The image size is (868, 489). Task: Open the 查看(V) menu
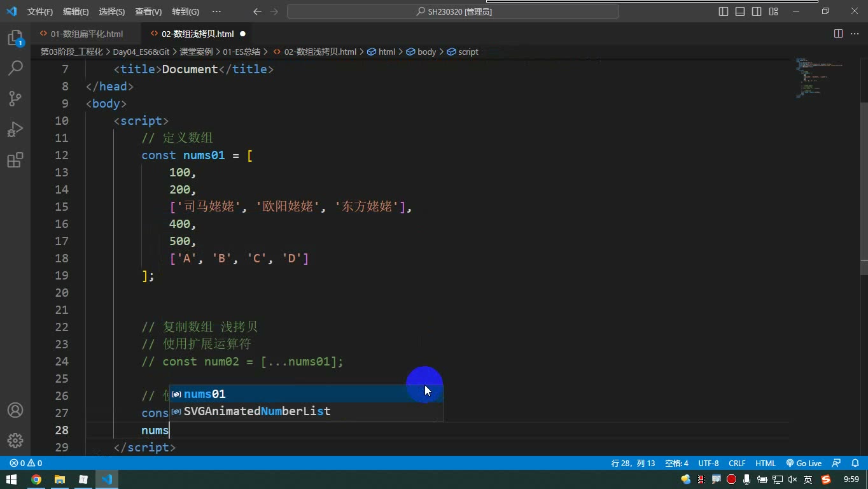[148, 11]
